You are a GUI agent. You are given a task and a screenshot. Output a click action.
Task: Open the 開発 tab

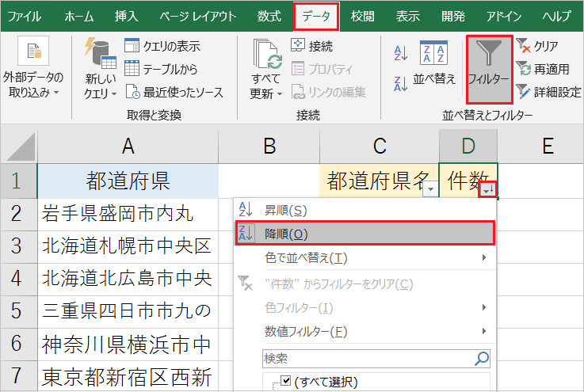coord(453,17)
